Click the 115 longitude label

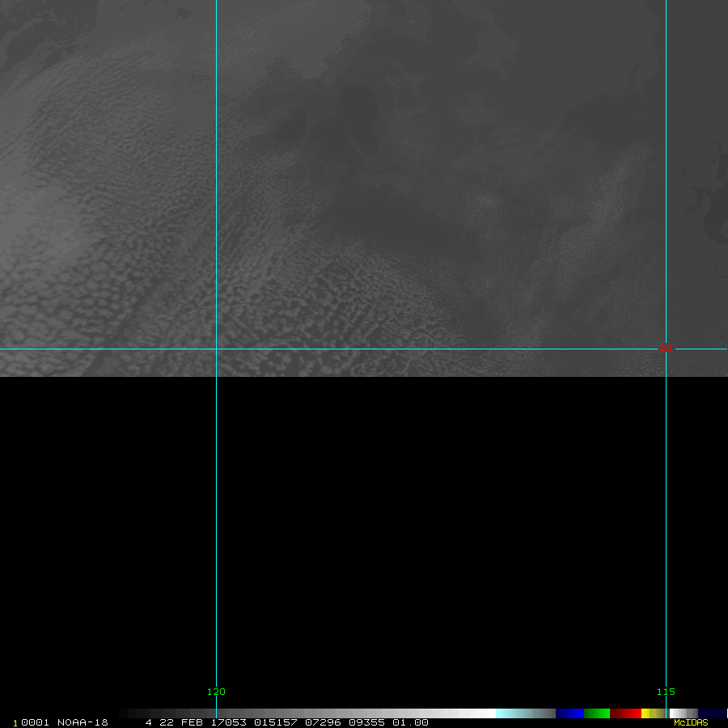666,692
